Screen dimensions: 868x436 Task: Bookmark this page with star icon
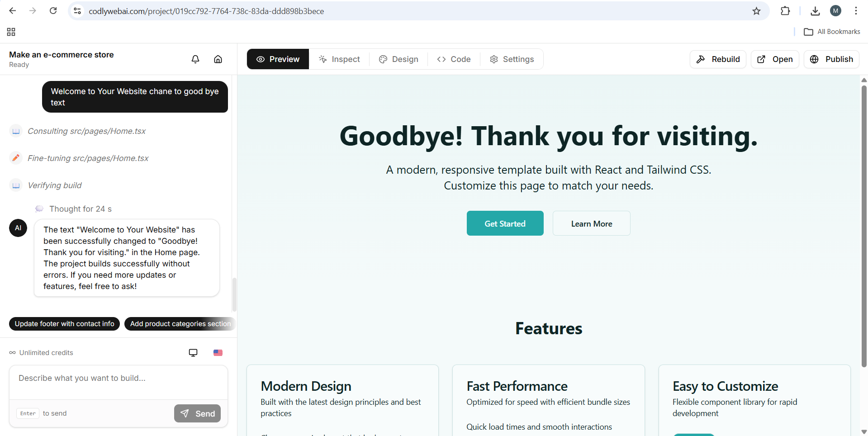click(756, 11)
